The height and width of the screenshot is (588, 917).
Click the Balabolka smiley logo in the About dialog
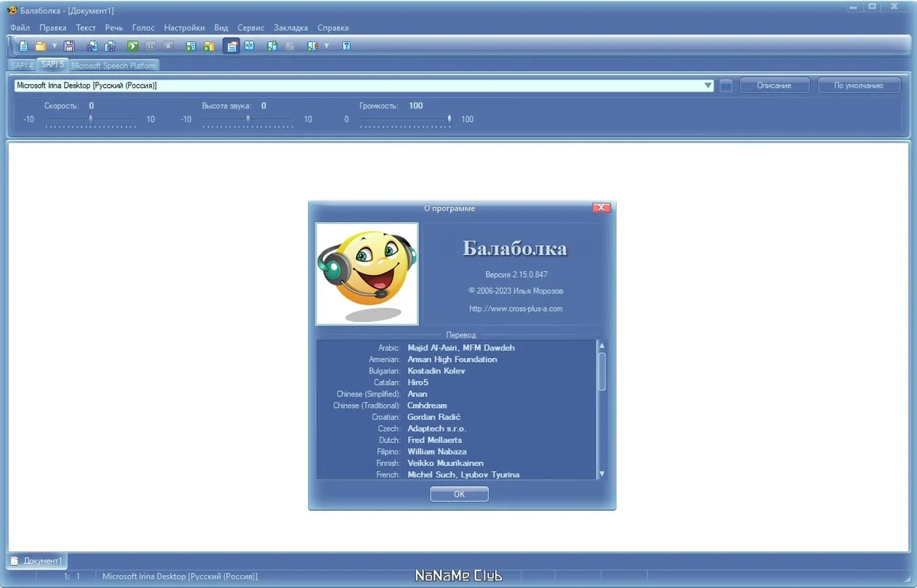pyautogui.click(x=367, y=274)
